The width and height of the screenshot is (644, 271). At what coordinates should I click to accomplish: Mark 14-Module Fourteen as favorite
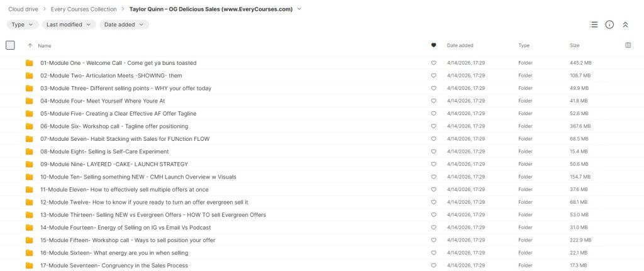tap(433, 228)
